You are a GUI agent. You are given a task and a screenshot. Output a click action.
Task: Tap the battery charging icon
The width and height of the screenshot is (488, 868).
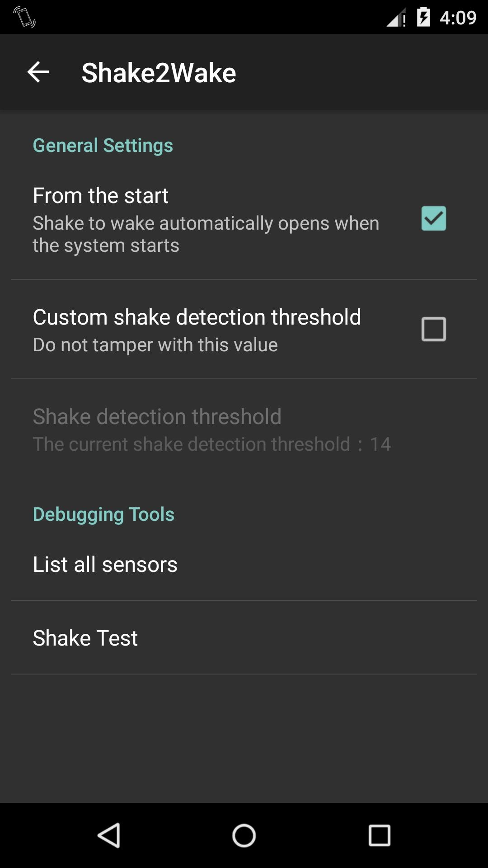click(x=423, y=17)
